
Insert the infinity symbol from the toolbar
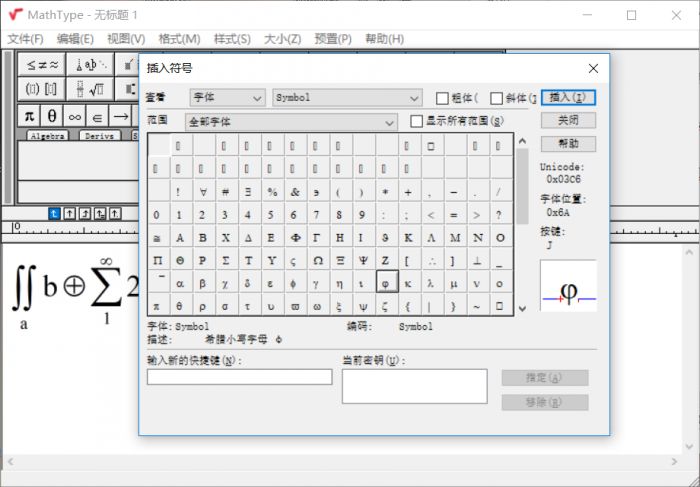click(x=76, y=116)
